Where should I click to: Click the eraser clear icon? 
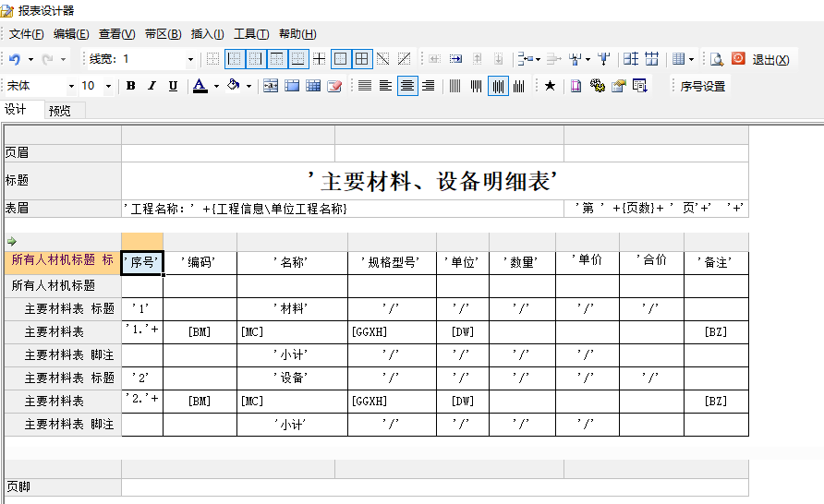334,86
